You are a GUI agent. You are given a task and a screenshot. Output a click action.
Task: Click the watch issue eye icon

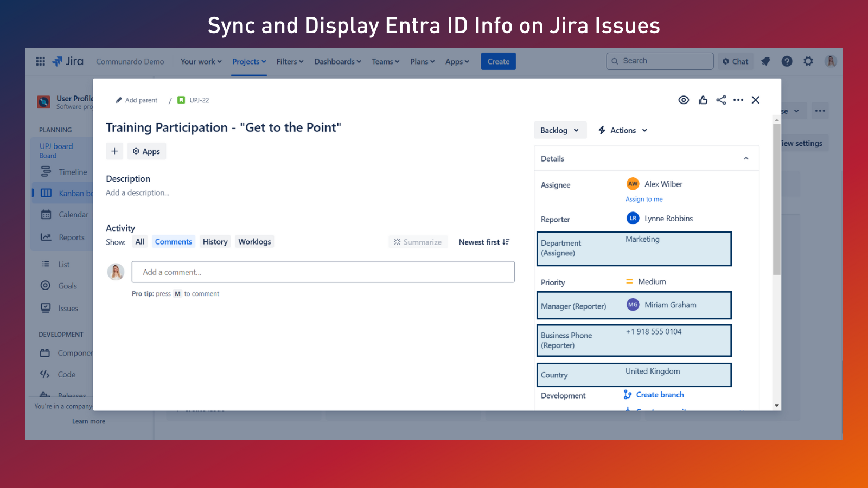tap(684, 100)
